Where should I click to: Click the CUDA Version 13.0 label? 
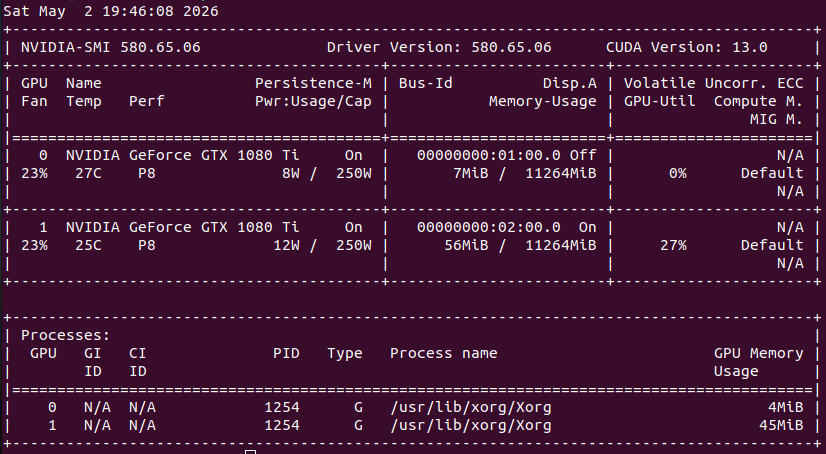point(686,47)
